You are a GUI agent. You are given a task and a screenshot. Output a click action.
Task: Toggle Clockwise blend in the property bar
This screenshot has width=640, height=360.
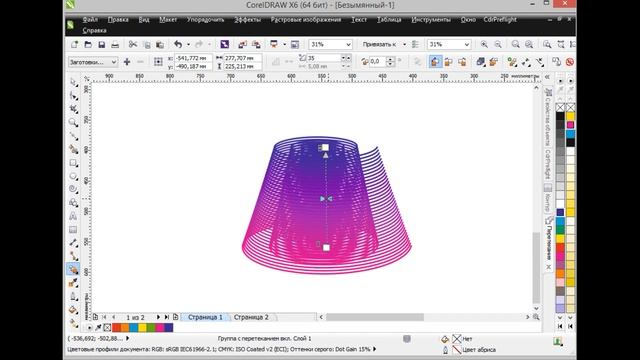pos(449,62)
